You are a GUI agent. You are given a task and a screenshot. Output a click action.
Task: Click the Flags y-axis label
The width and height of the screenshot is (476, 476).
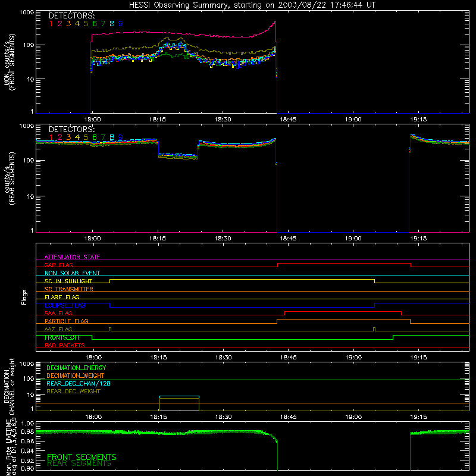(24, 297)
